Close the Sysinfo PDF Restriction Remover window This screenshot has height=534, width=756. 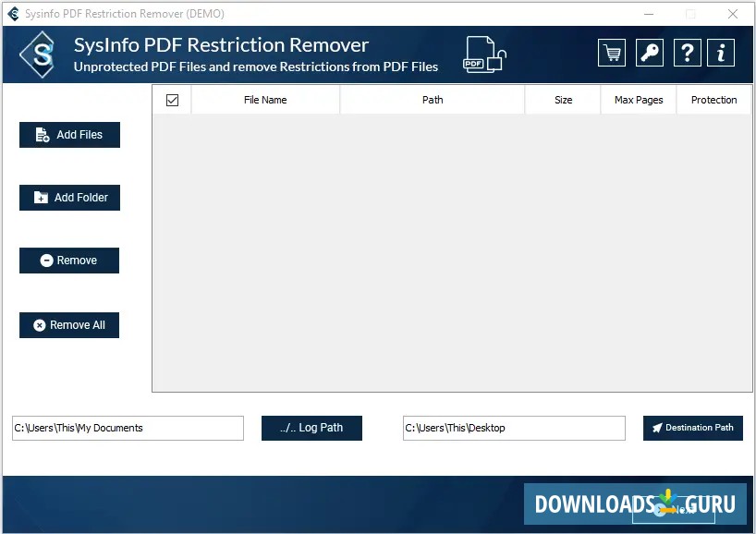pos(733,14)
